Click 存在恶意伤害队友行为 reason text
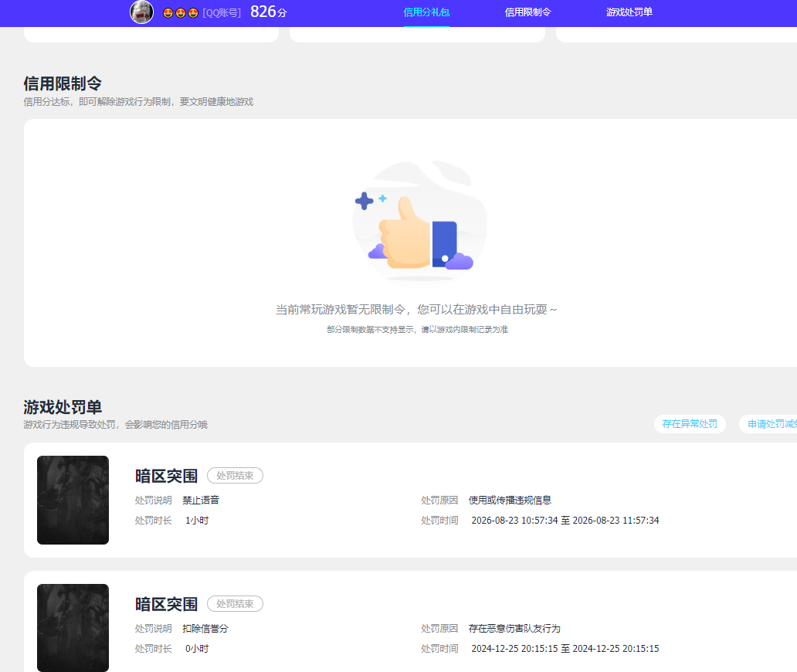This screenshot has width=797, height=672. tap(514, 629)
